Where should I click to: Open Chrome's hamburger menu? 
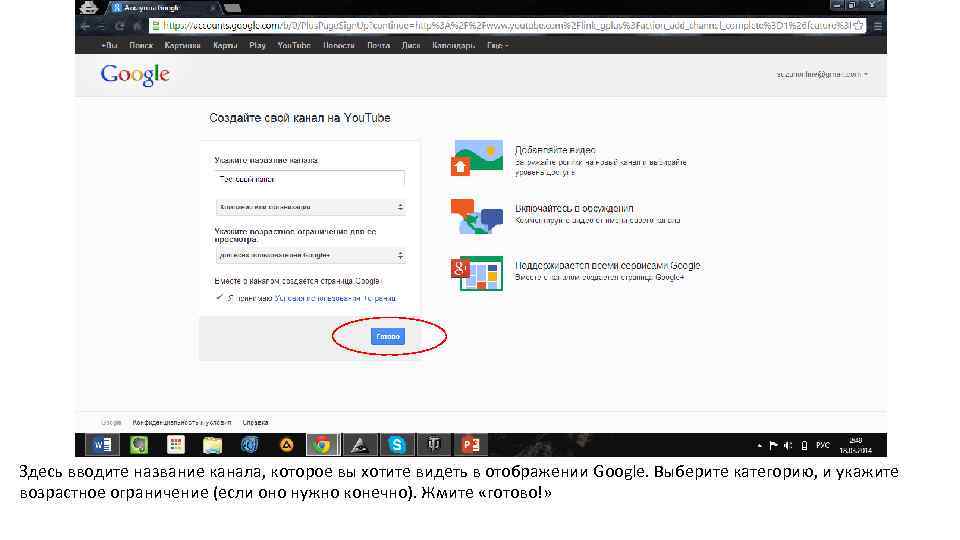tap(878, 26)
